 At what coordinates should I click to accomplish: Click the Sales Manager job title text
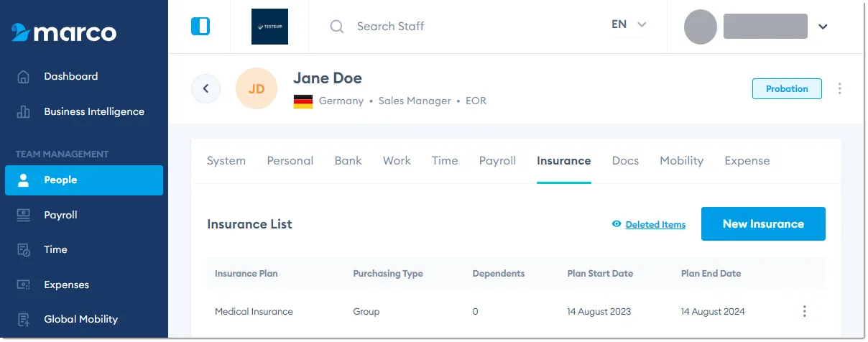[414, 101]
